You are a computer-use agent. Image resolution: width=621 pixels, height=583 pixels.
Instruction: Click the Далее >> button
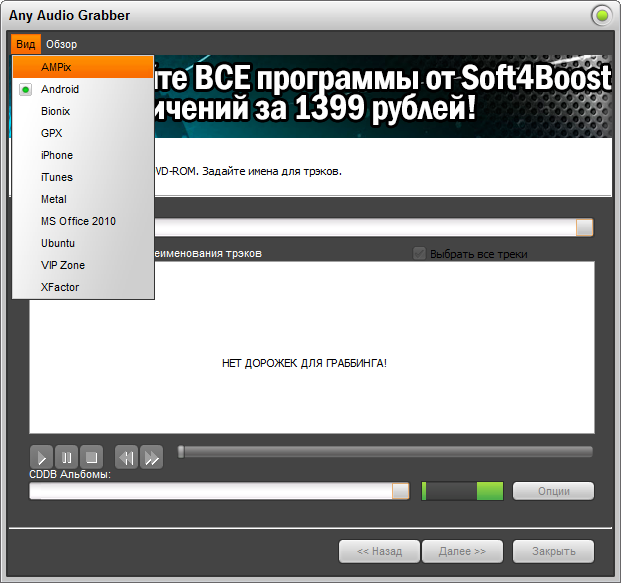pos(462,551)
